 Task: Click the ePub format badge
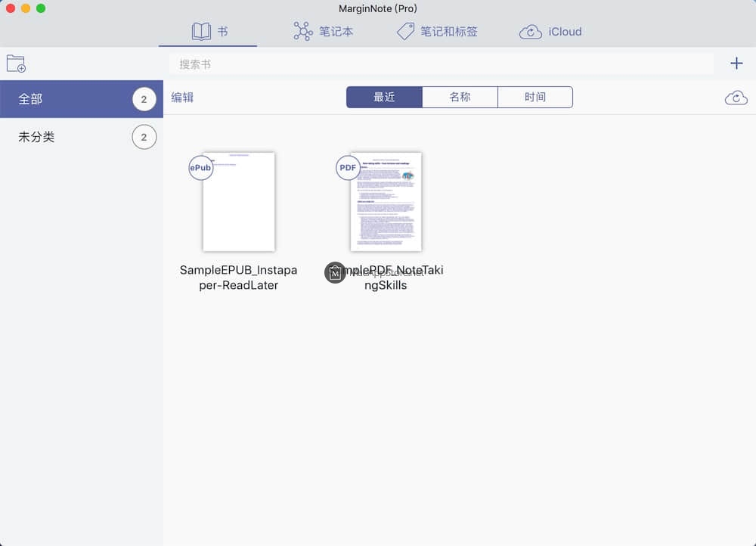[200, 168]
